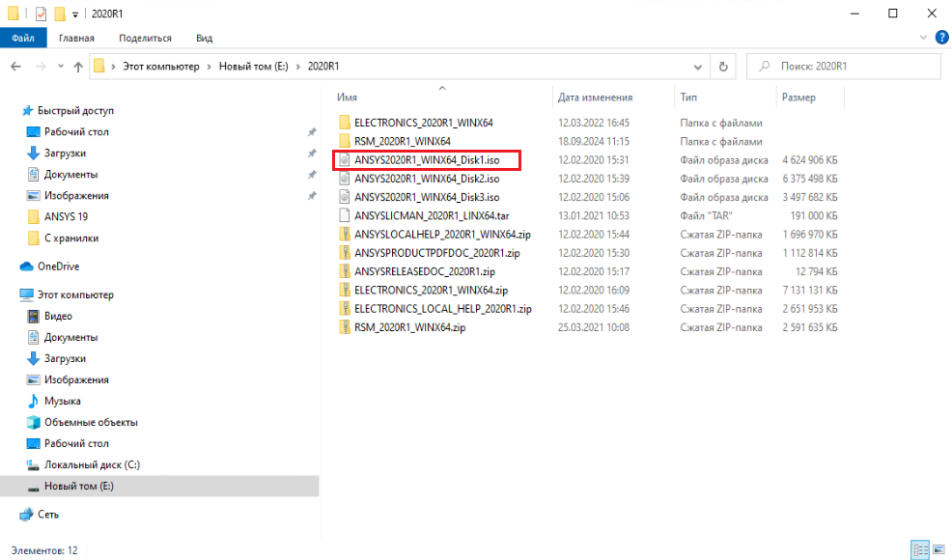Viewport: 952px width, 560px height.
Task: Select Этот компьютер in navigation pane
Action: pos(75,294)
